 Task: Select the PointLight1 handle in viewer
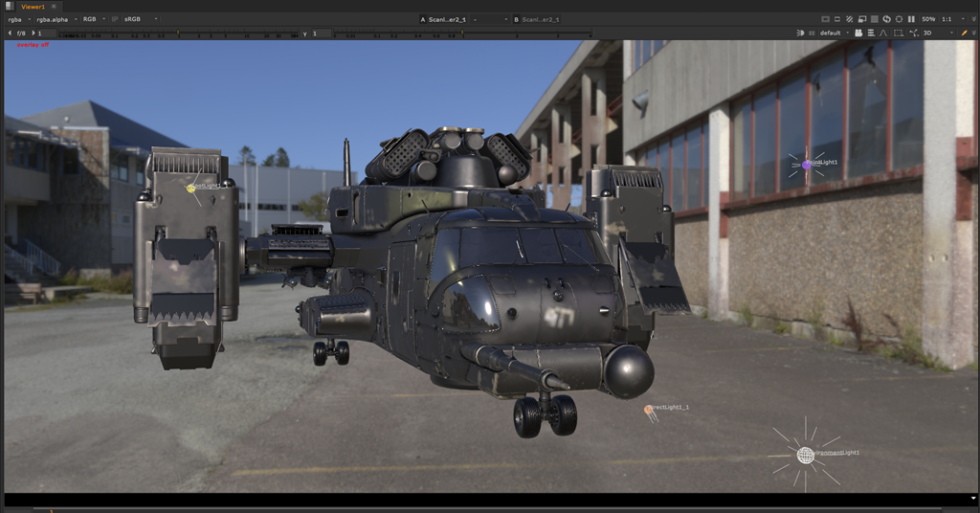806,165
